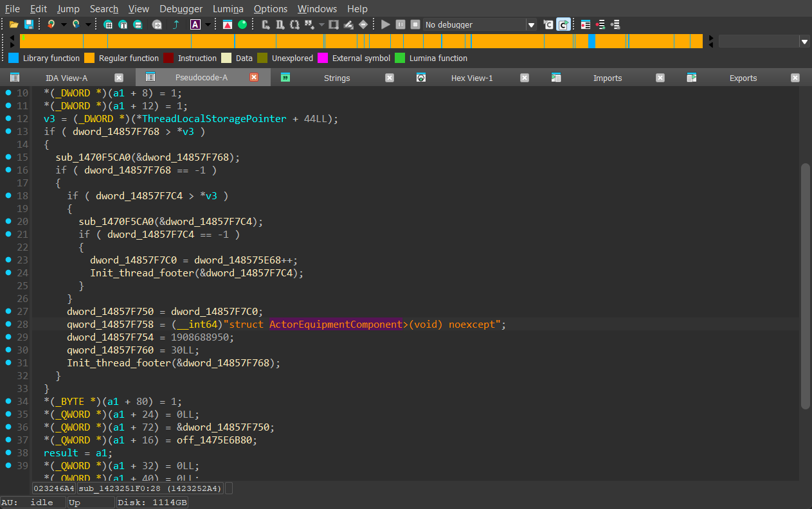Image resolution: width=812 pixels, height=509 pixels.
Task: Open the Lumina menu
Action: [x=228, y=9]
